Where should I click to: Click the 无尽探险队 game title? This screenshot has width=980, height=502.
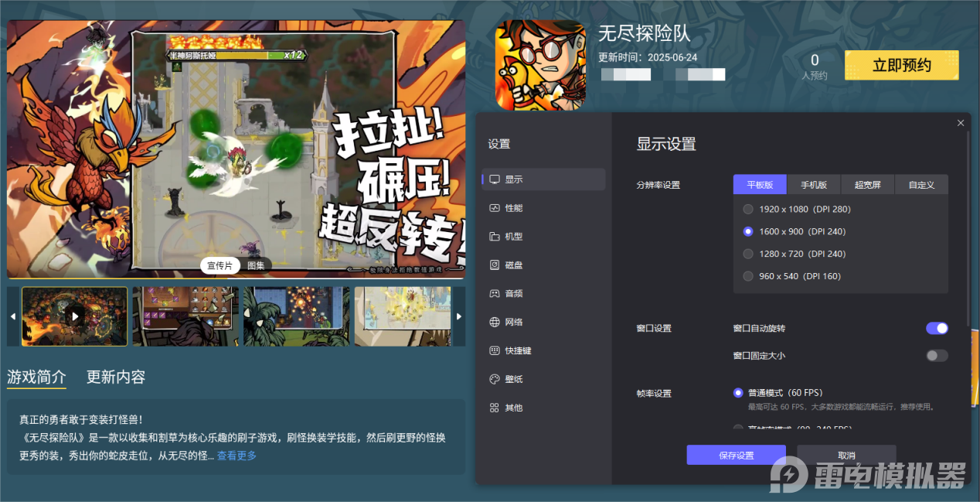[645, 33]
